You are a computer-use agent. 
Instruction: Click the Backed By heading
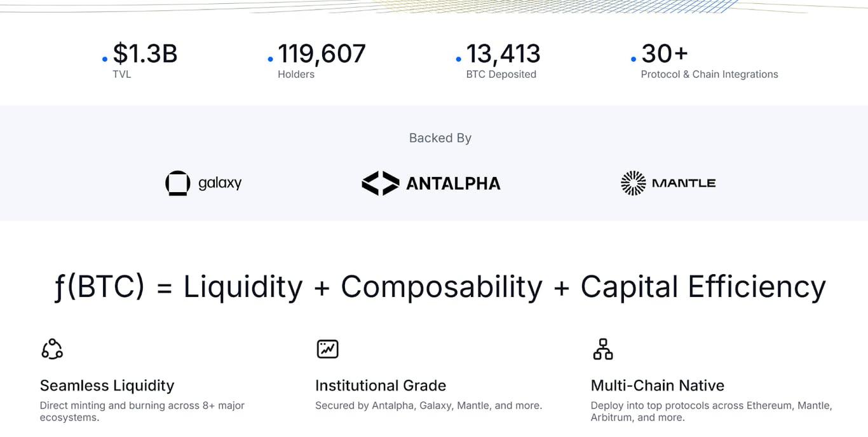pyautogui.click(x=440, y=138)
